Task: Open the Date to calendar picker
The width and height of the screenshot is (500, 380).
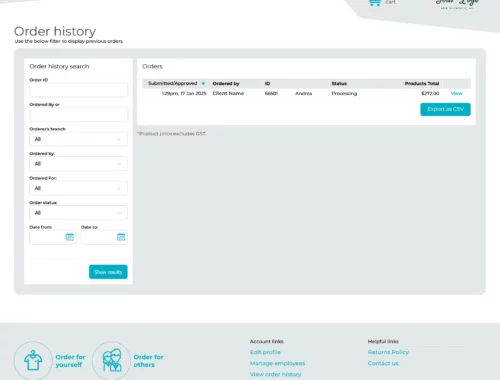Action: (121, 237)
